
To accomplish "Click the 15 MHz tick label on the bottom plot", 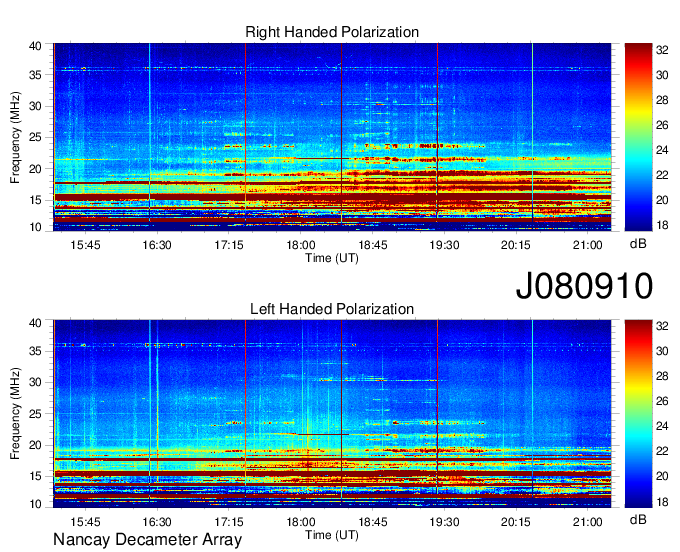I will pos(35,476).
